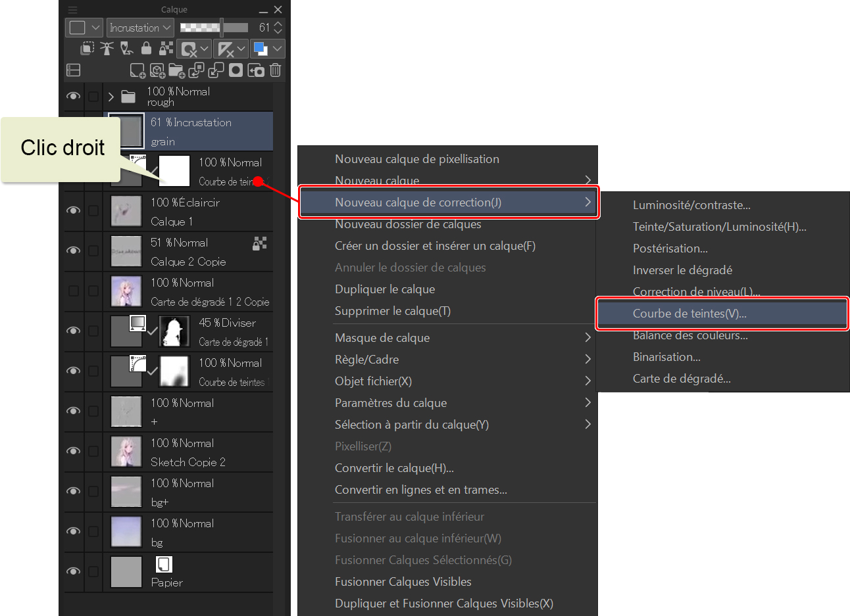The image size is (850, 616).
Task: Select the Sketch Copie 2 layer thumbnail
Action: (126, 452)
